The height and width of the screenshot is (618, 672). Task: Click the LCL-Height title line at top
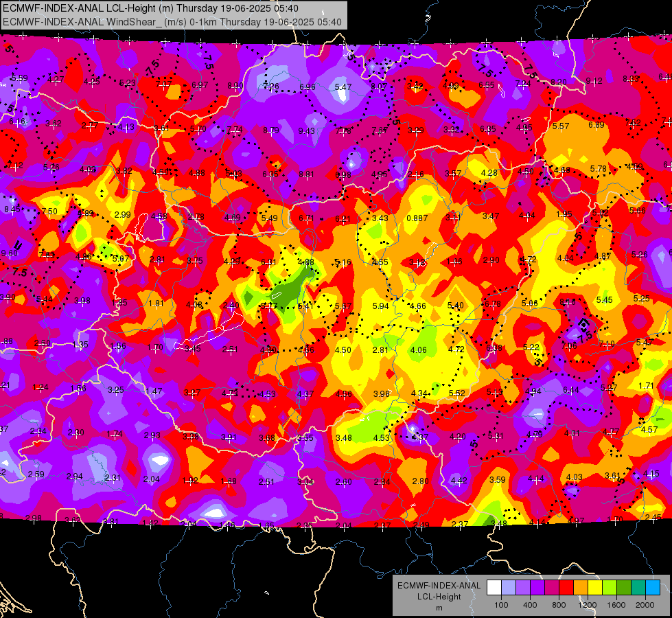point(150,8)
